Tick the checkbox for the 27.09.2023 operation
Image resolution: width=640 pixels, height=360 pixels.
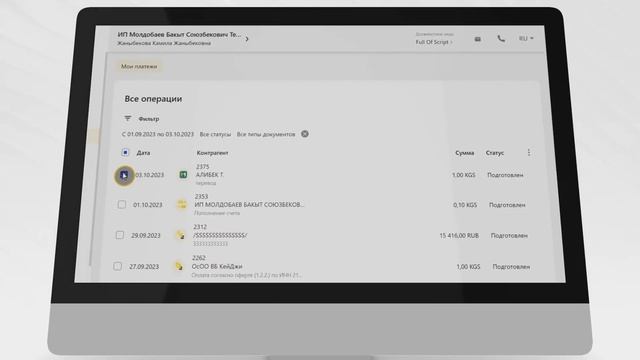pos(118,267)
